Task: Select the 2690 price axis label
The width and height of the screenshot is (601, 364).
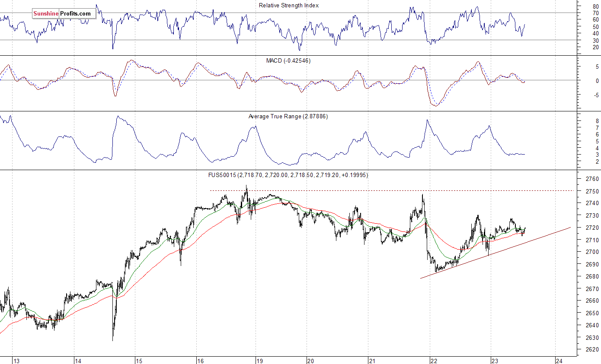Action: coord(592,264)
